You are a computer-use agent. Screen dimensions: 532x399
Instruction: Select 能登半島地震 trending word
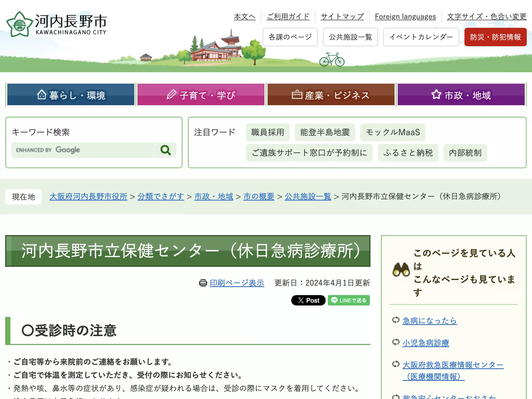(x=325, y=132)
